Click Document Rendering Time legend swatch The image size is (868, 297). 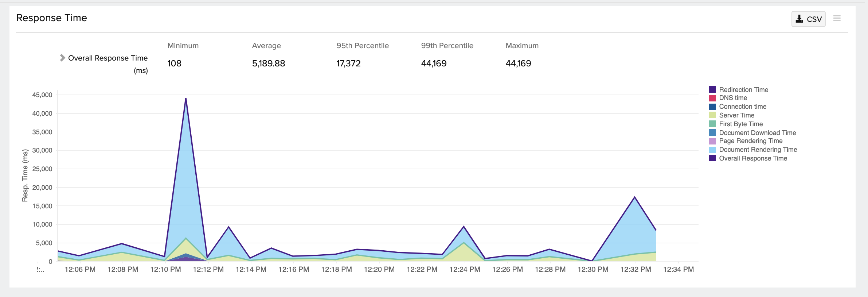(712, 150)
